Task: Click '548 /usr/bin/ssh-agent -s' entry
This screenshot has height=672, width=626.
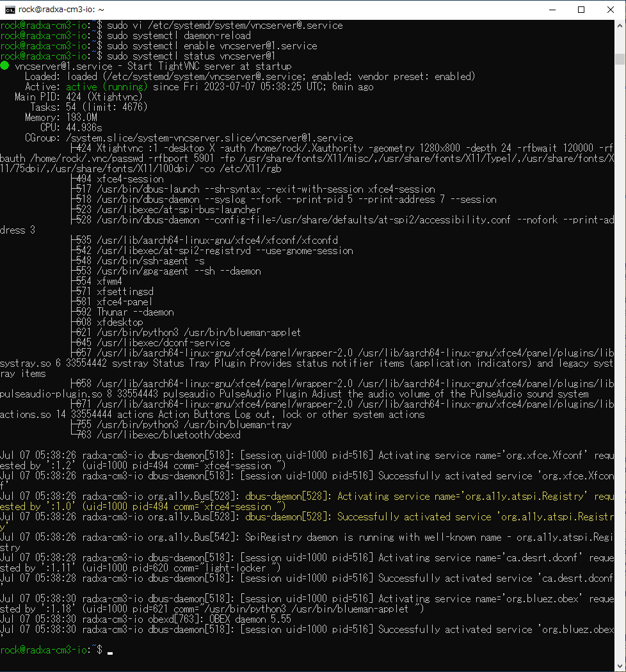Action: point(138,261)
